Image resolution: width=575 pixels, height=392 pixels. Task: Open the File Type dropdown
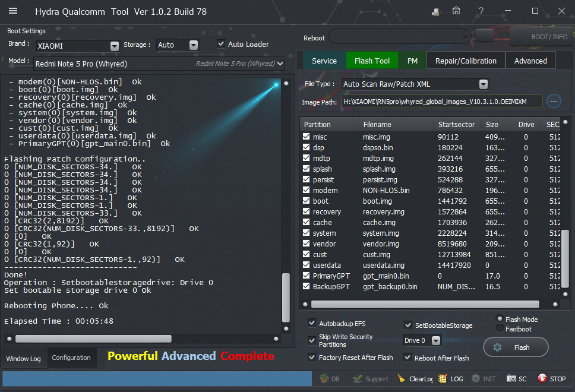[483, 84]
